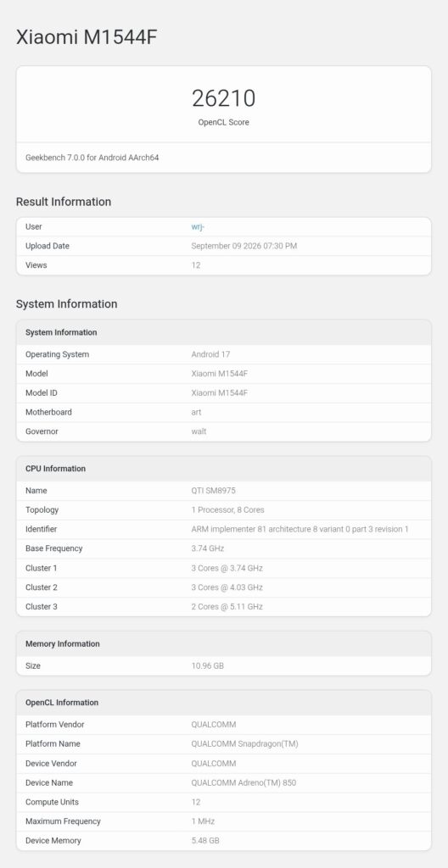Select the memory Size value 10.96 GB
The height and width of the screenshot is (868, 448).
(208, 666)
